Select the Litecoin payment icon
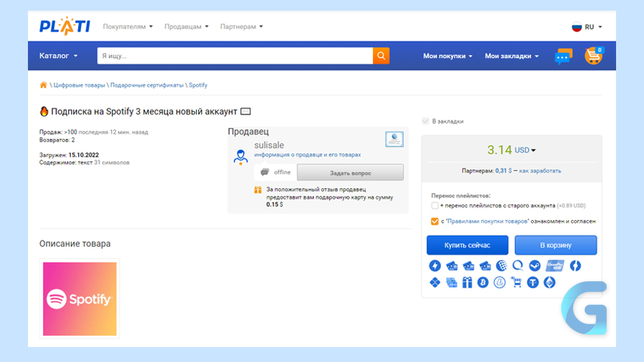The width and height of the screenshot is (644, 362). (x=499, y=283)
